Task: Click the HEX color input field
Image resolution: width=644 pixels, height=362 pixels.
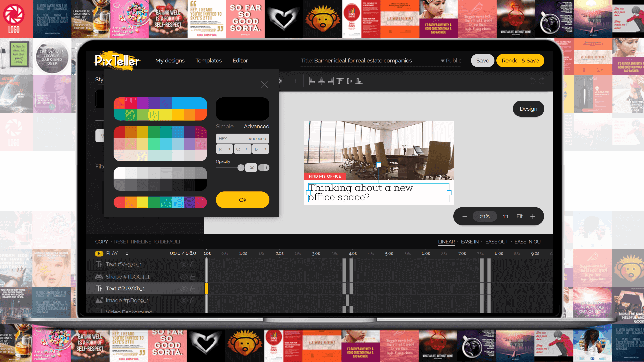Action: point(243,139)
